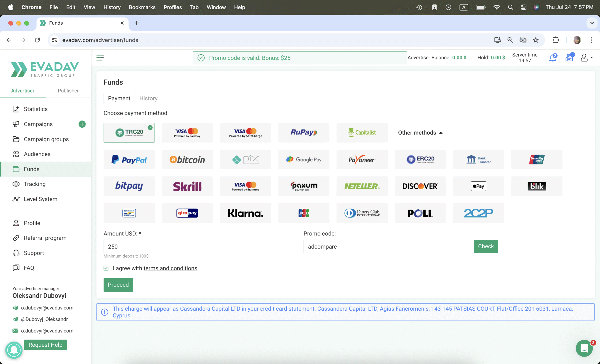This screenshot has width=600, height=364.
Task: Collapse sidebar with hamburger menu icon
Action: coord(100,58)
